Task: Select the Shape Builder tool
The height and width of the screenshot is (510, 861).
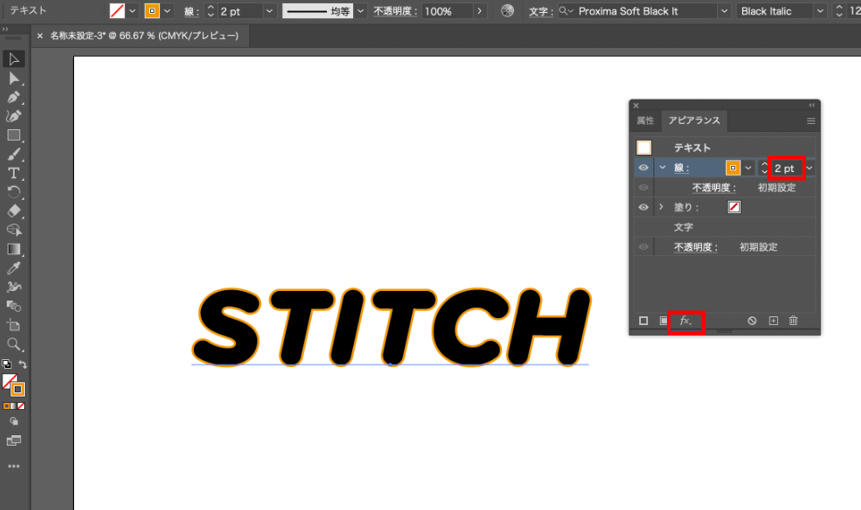Action: click(x=14, y=230)
